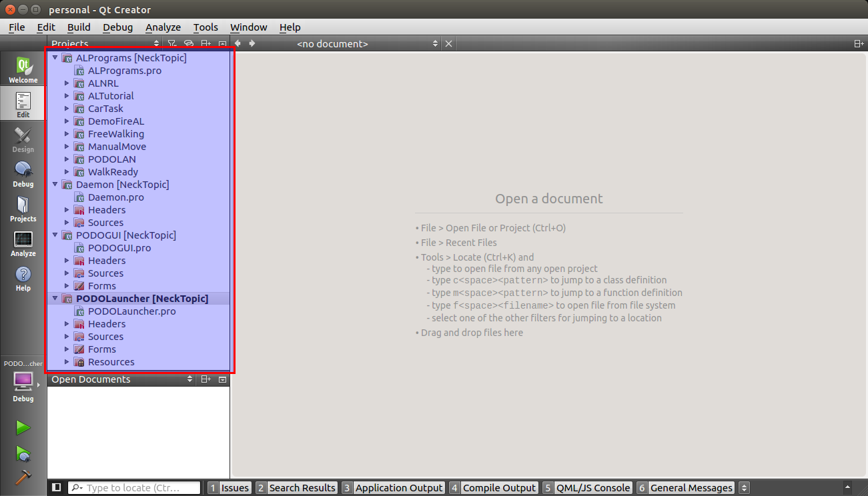Switch to Debug mode in sidebar
Viewport: 868px width, 496px height.
click(23, 173)
